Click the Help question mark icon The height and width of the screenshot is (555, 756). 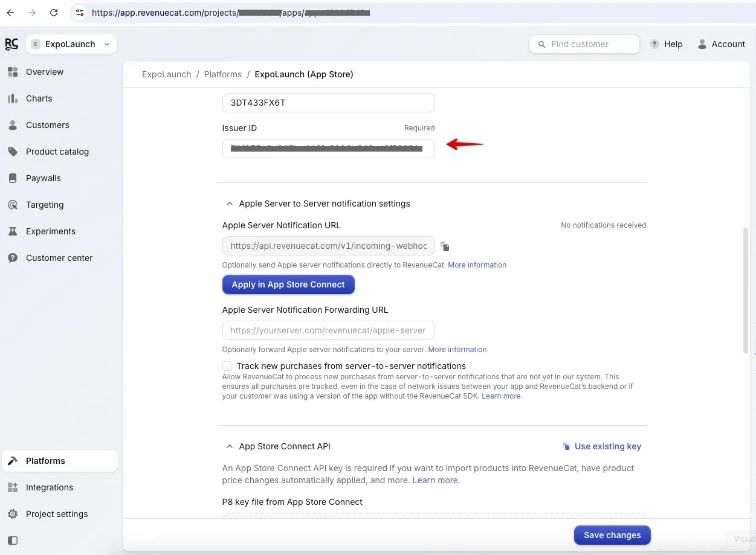click(x=654, y=44)
